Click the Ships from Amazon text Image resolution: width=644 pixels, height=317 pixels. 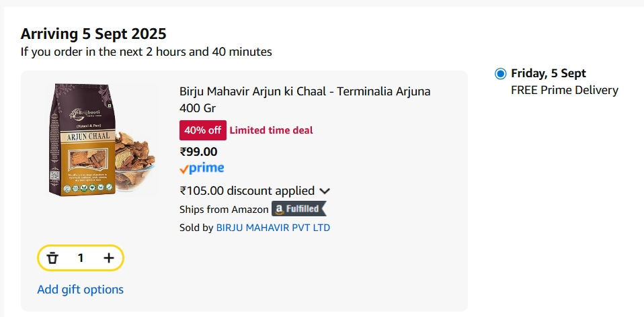coord(224,210)
